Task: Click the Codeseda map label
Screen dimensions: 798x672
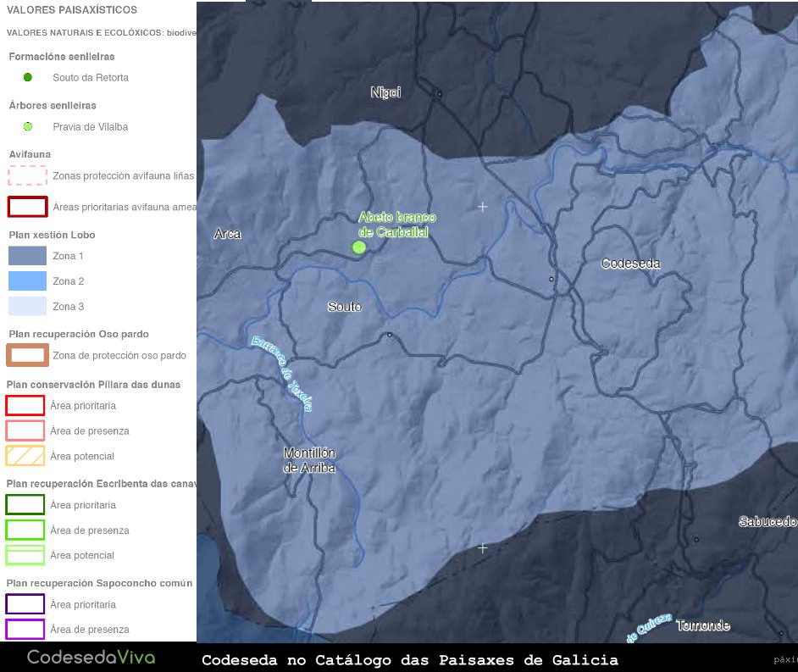Action: 630,264
